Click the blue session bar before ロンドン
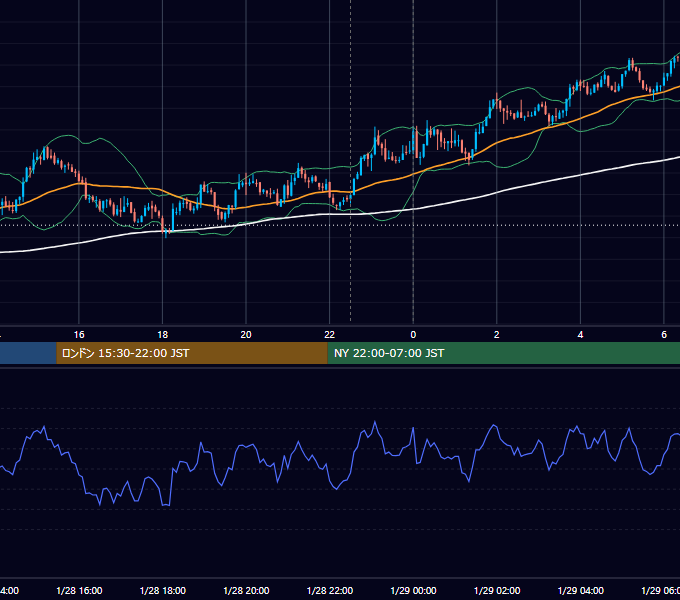 click(28, 353)
